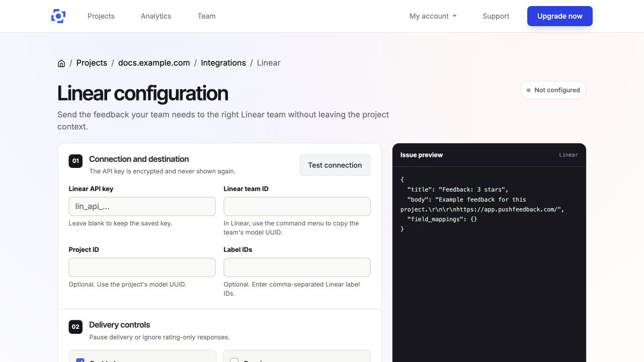Click the Connection and destination section title
This screenshot has height=362, width=644.
click(139, 159)
